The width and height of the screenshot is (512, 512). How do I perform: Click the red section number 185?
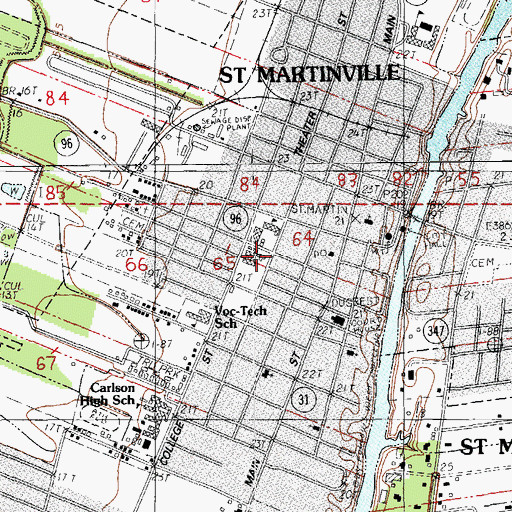click(51, 193)
